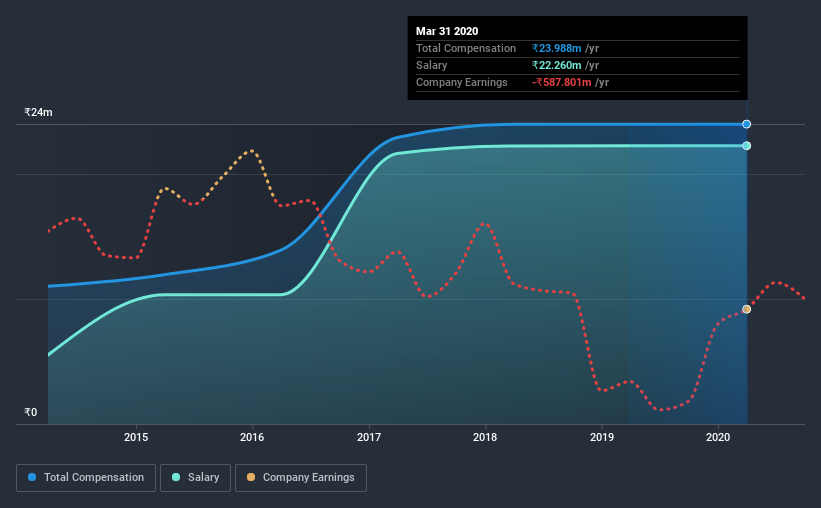Click the ₹22.260m salary value

(557, 65)
